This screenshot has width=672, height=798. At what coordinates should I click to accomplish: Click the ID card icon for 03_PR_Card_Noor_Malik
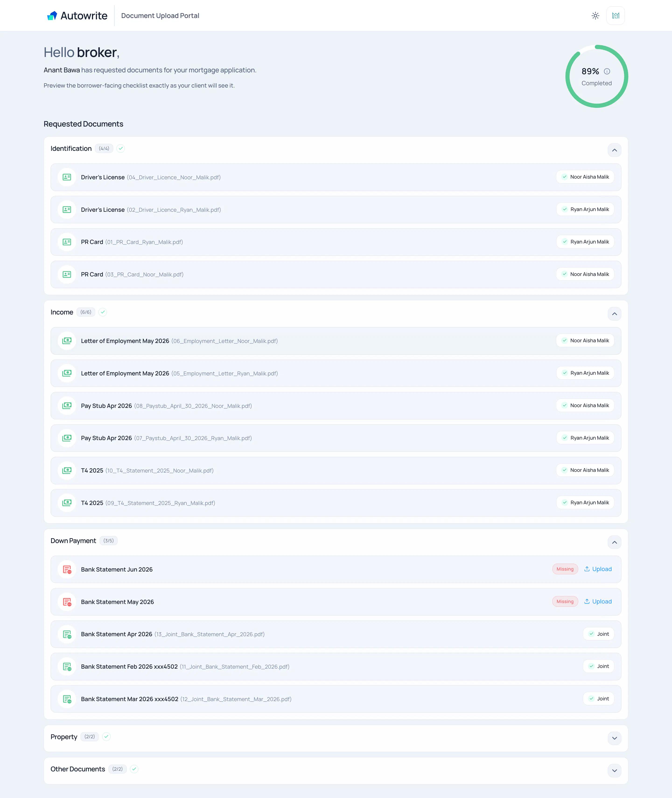67,274
